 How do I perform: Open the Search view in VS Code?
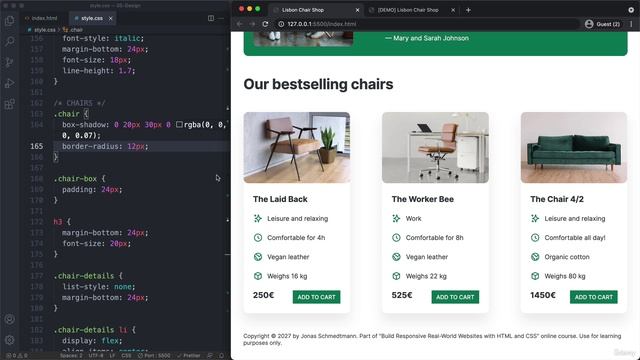point(9,41)
